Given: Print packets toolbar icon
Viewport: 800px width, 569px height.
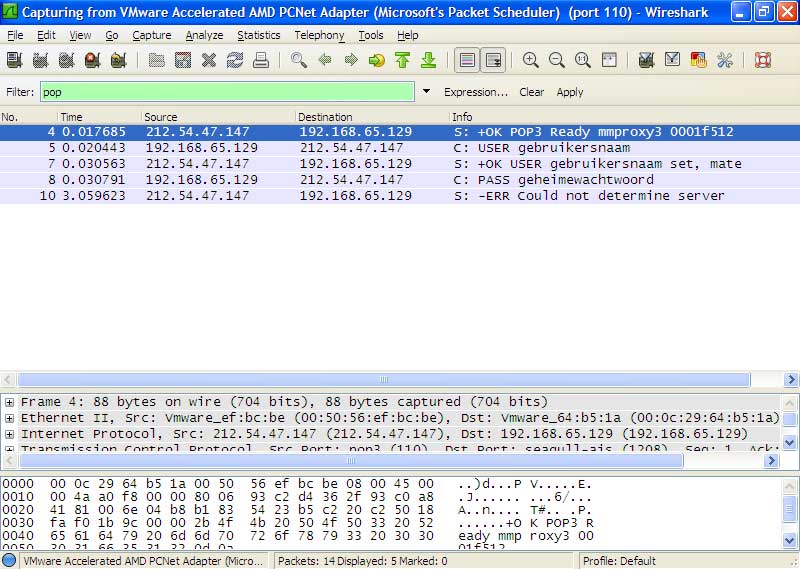Looking at the screenshot, I should [261, 60].
